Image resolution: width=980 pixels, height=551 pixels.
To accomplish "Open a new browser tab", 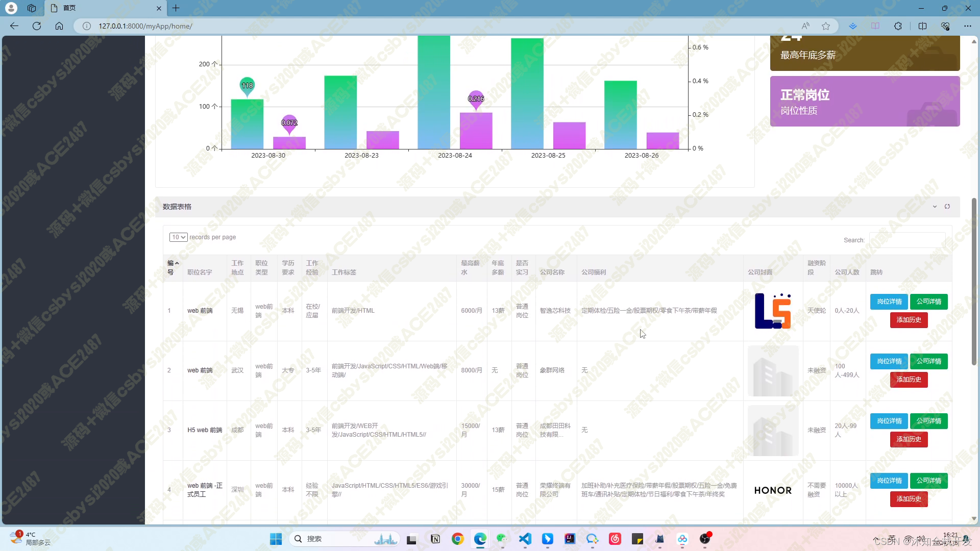I will (x=176, y=8).
